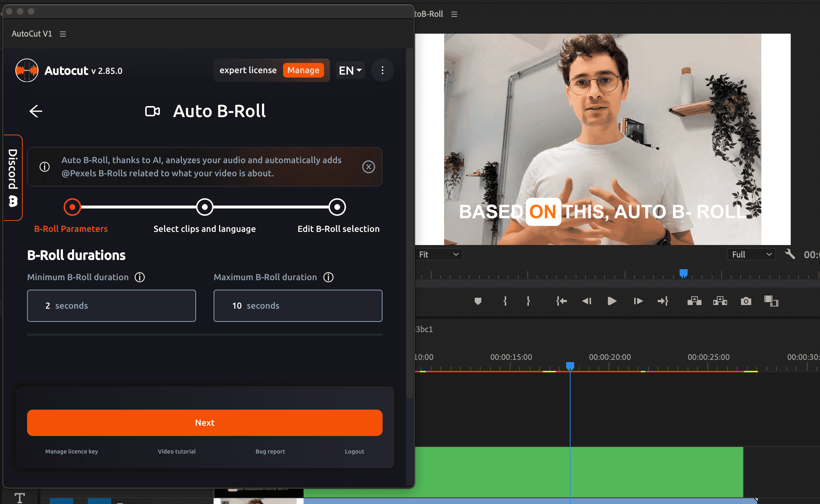Click the timeline ruler blue playhead
820x504 pixels.
[x=570, y=366]
